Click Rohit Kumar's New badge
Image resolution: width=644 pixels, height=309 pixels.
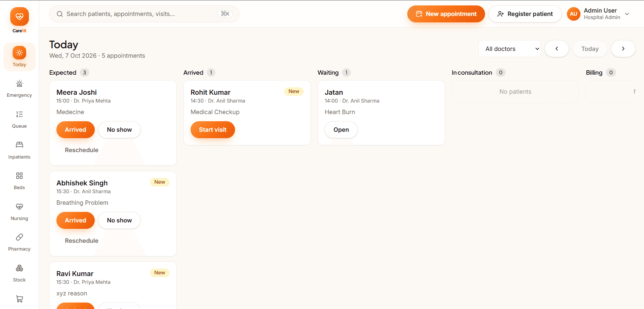294,91
